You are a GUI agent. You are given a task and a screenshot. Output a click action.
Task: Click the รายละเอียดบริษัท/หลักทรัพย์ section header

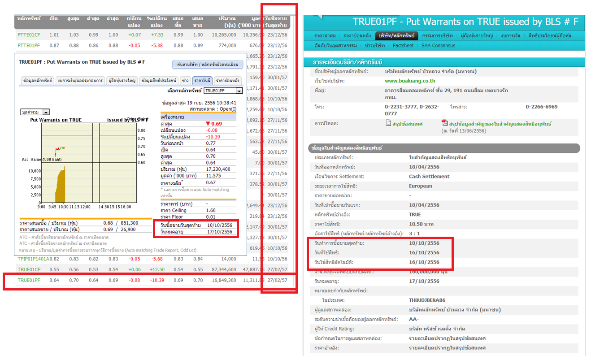[x=348, y=63]
